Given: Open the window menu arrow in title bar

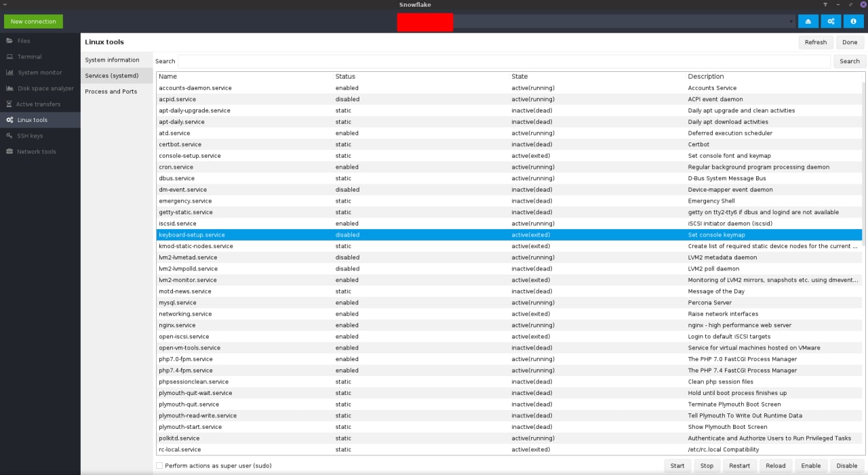Looking at the screenshot, I should pyautogui.click(x=5, y=5).
